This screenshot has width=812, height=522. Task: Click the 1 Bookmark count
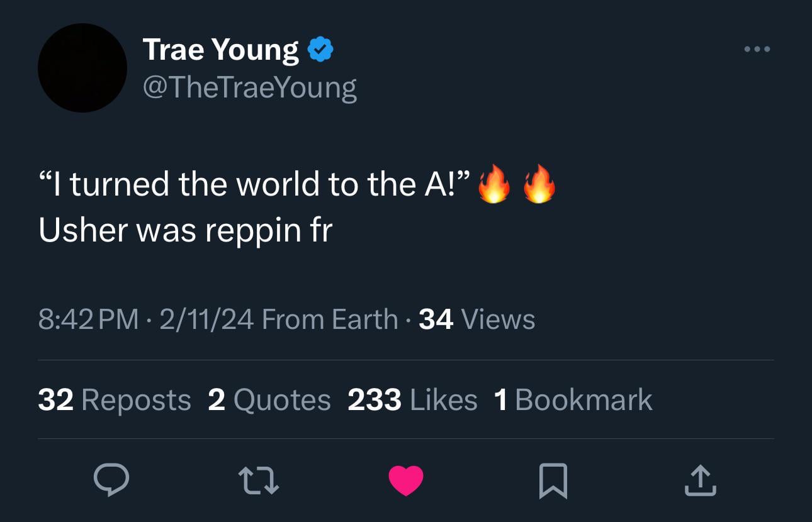click(x=573, y=400)
